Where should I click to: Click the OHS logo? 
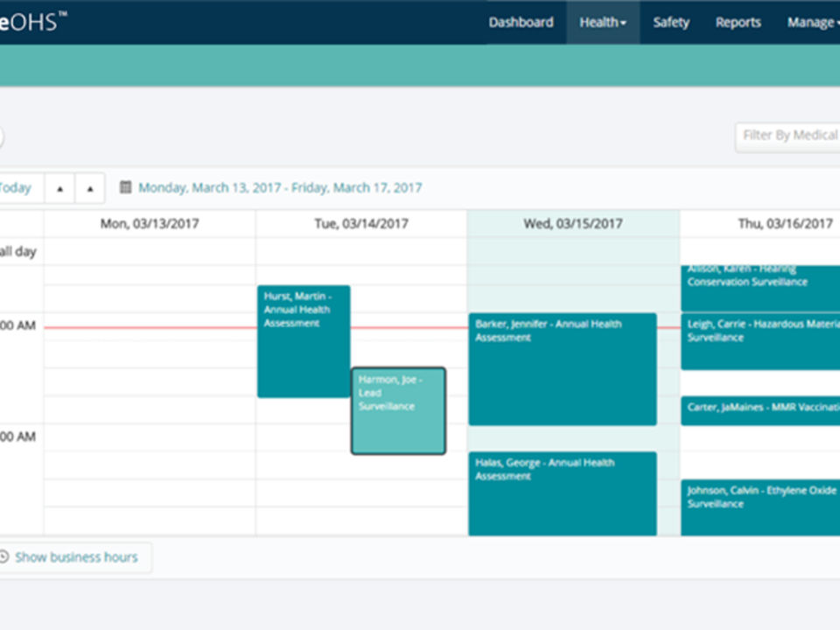pos(33,21)
